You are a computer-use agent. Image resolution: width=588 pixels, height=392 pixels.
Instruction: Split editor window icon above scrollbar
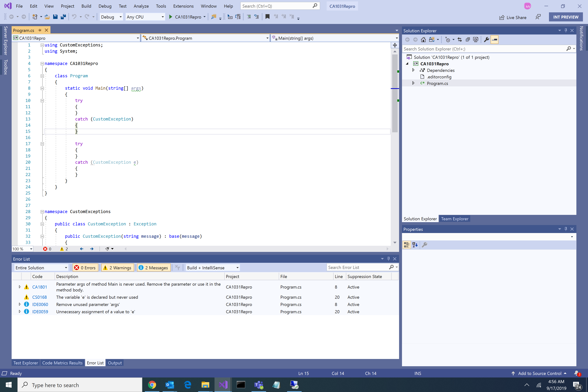point(395,45)
